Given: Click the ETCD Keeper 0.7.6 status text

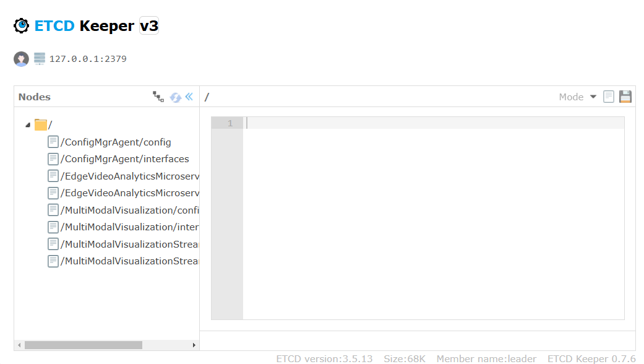Looking at the screenshot, I should 591,358.
